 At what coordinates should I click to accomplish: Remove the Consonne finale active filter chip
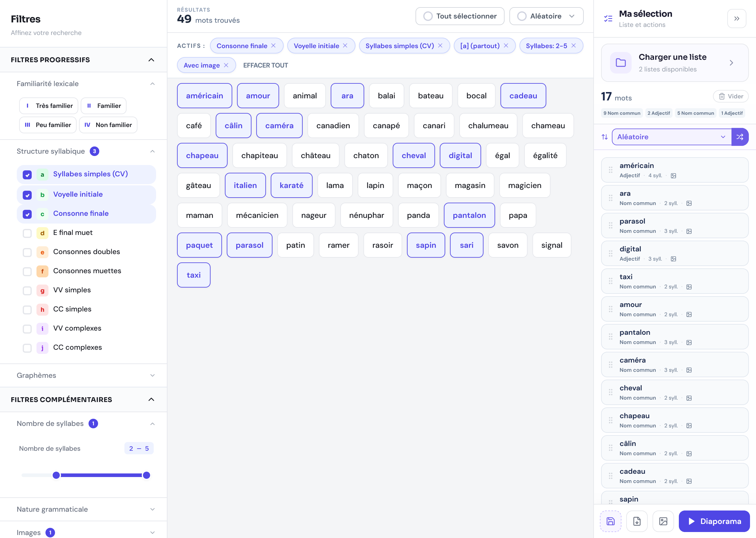273,46
